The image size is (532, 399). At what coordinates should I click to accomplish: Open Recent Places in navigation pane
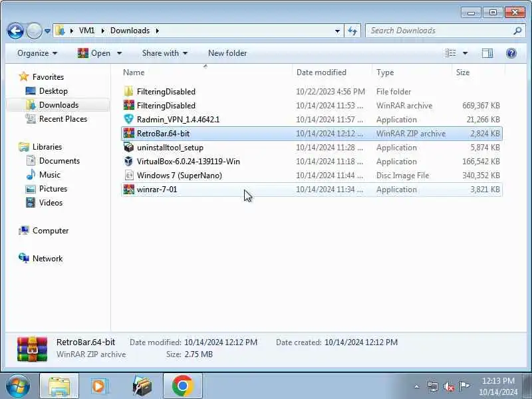pos(63,119)
